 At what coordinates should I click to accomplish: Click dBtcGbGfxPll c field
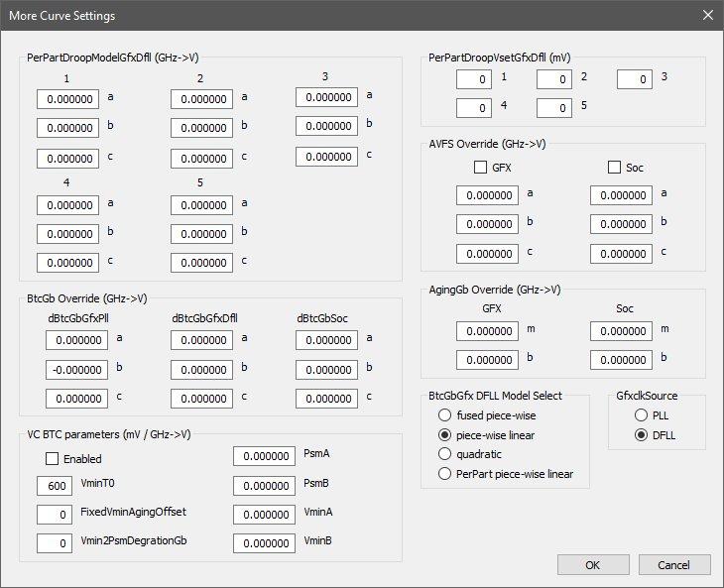tap(76, 399)
